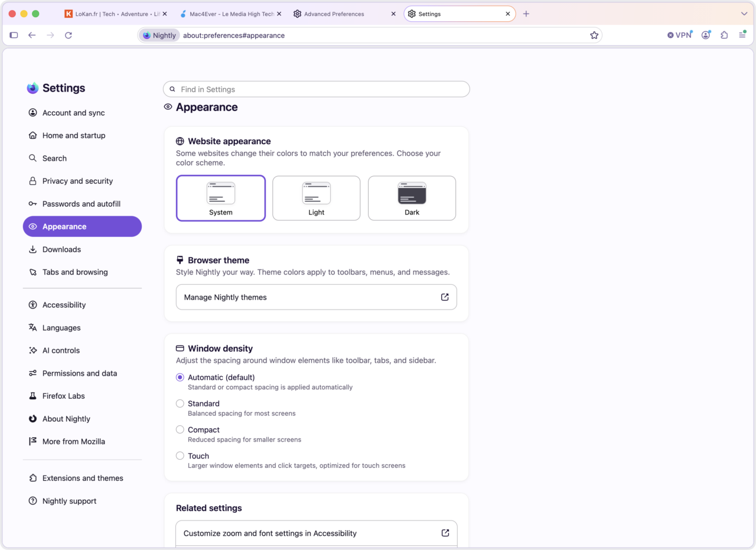Switch to the Advanced Preferences tab
Screen dimensions: 756x550
[345, 14]
